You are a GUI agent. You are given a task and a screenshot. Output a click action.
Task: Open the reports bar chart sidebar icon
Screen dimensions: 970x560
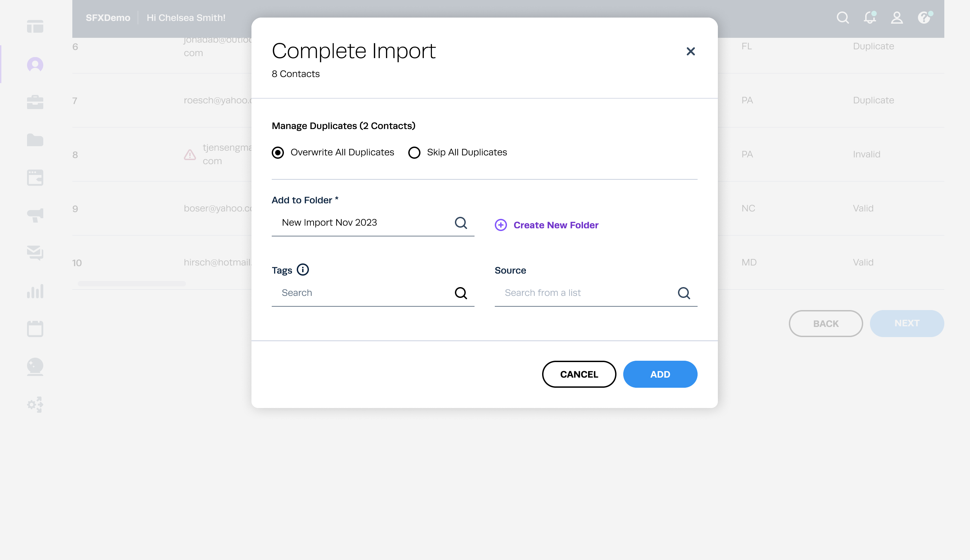(x=35, y=291)
